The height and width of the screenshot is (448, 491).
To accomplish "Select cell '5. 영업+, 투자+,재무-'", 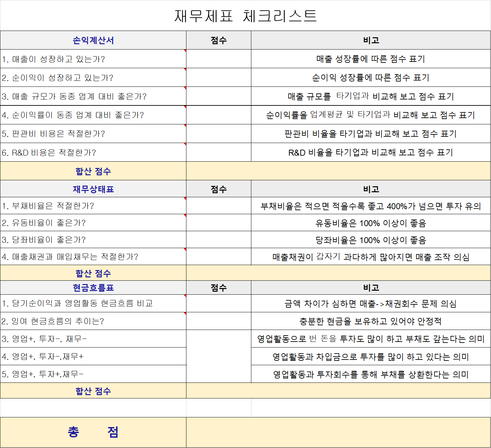I will (x=93, y=374).
